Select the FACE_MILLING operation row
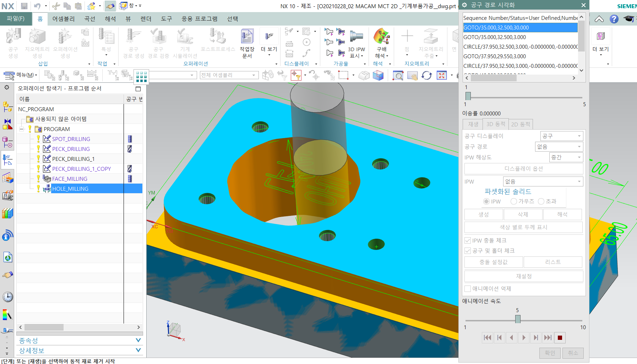637x364 pixels. pyautogui.click(x=80, y=179)
